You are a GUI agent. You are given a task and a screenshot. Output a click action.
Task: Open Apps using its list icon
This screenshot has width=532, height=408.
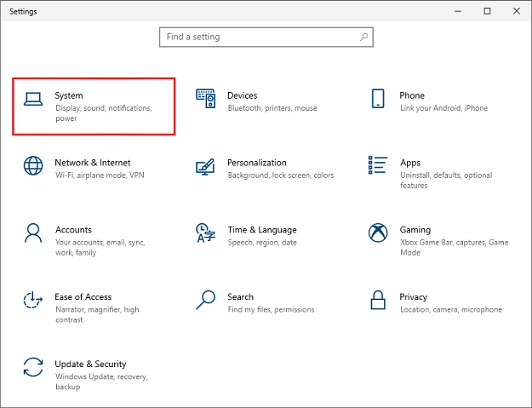378,165
